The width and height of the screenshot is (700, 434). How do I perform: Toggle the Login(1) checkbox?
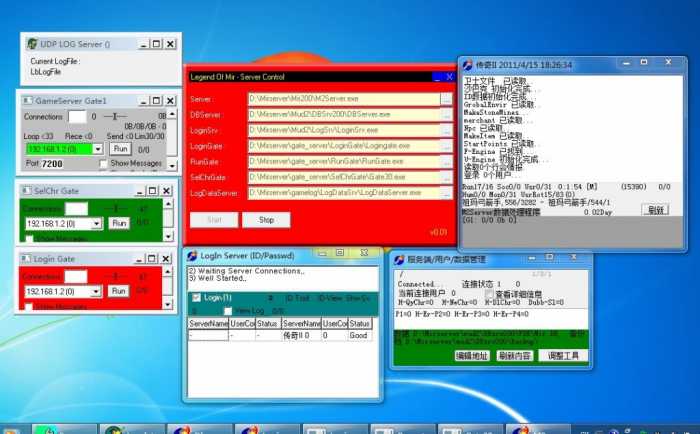tap(196, 297)
